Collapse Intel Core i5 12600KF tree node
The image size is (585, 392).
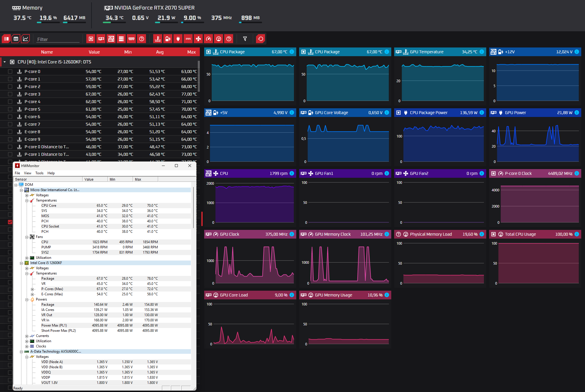(21, 263)
